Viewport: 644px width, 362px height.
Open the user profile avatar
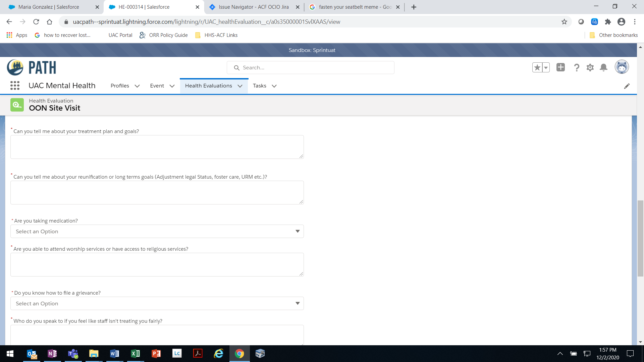(x=622, y=67)
